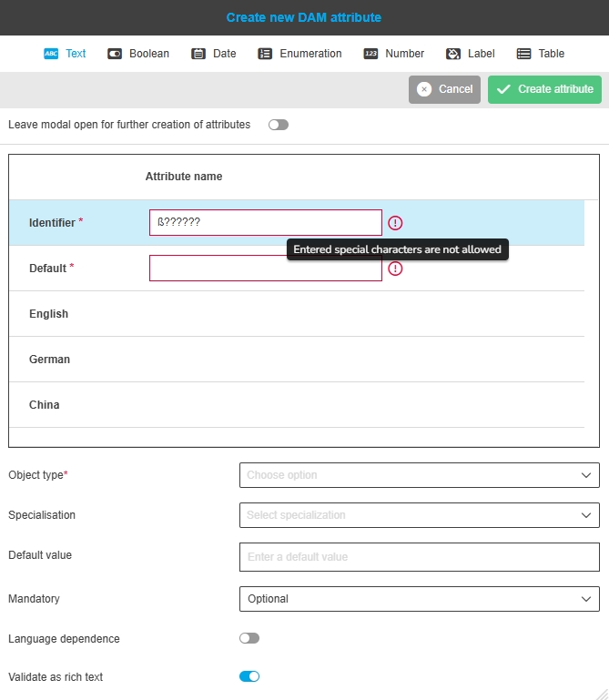Open the Object type dropdown

tap(419, 475)
